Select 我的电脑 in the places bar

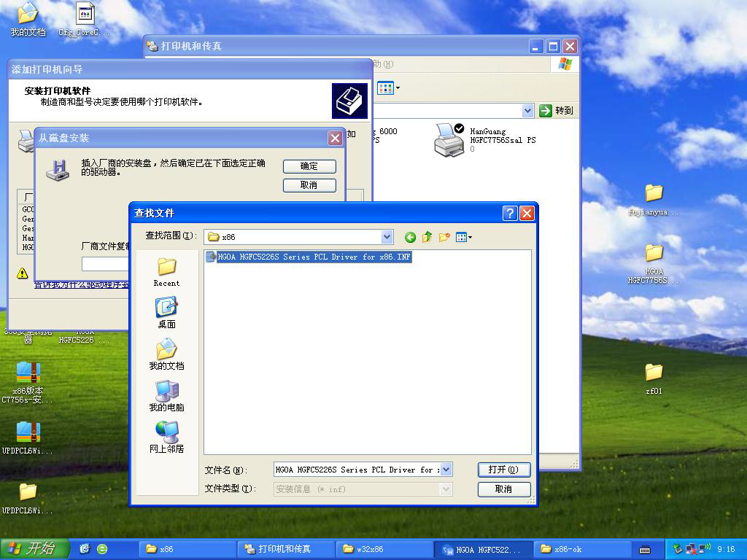click(166, 396)
